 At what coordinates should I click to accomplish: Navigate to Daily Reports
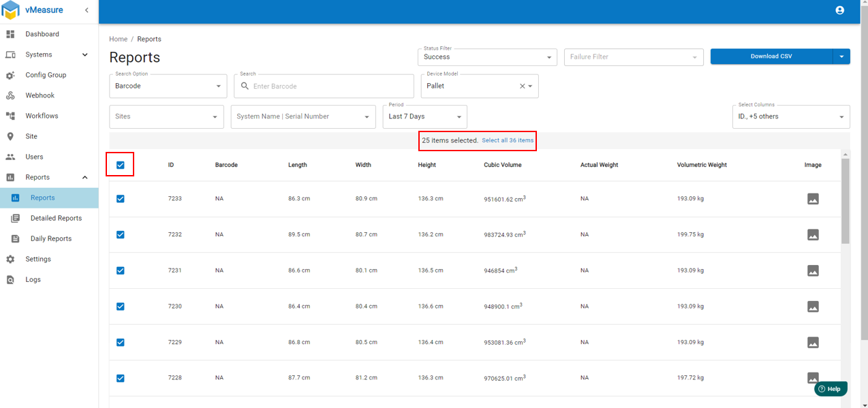coord(50,238)
